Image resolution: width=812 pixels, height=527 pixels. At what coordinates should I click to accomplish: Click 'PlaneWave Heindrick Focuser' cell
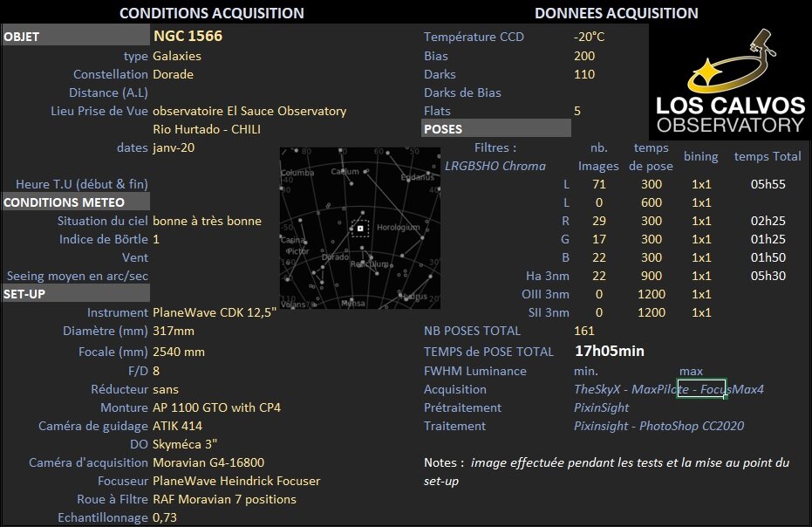tap(236, 481)
